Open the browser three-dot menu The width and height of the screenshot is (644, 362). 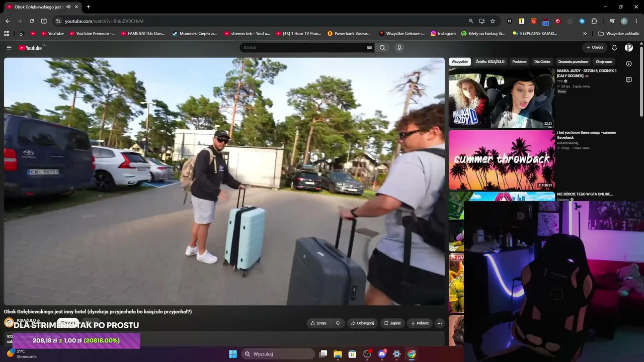(x=636, y=21)
